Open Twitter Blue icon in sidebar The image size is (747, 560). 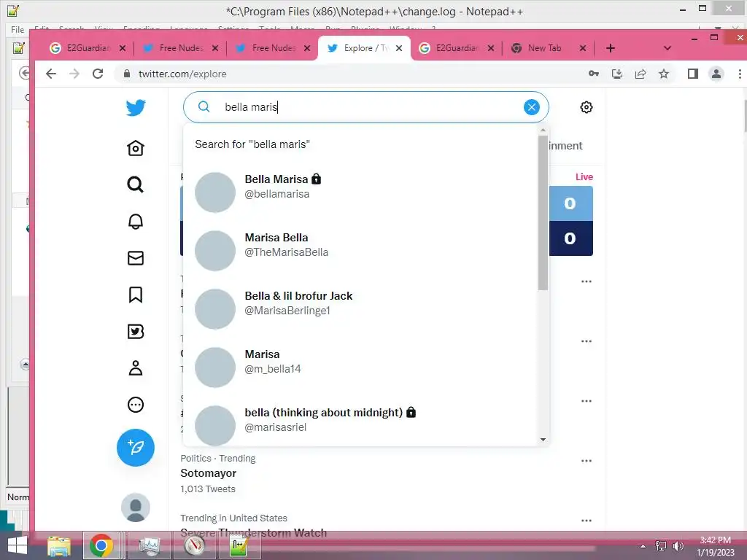(x=136, y=332)
